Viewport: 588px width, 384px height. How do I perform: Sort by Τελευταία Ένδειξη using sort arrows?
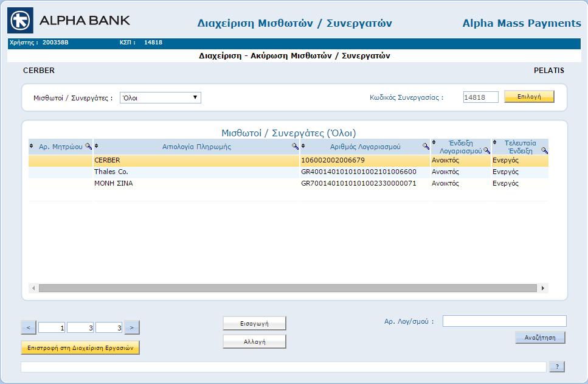coord(494,142)
